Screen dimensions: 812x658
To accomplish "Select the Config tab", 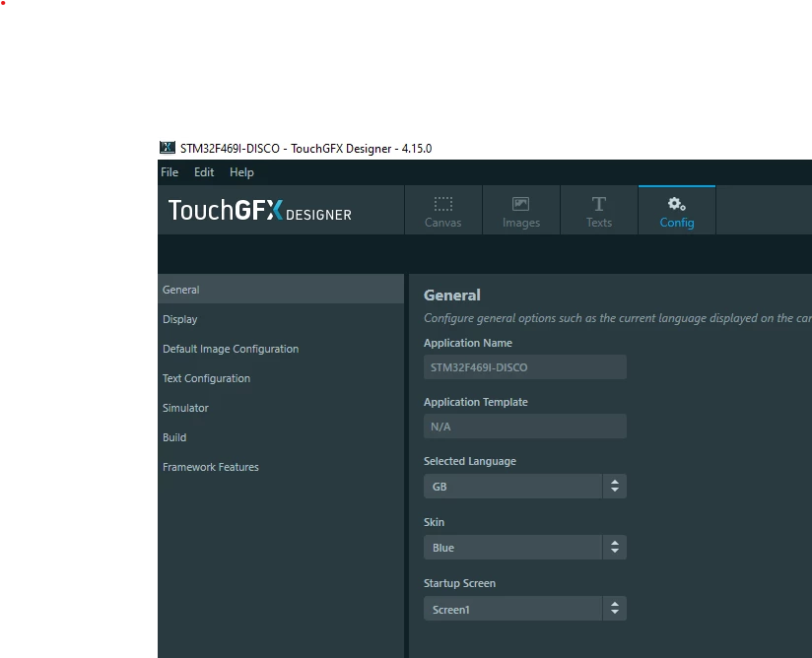I will point(676,210).
